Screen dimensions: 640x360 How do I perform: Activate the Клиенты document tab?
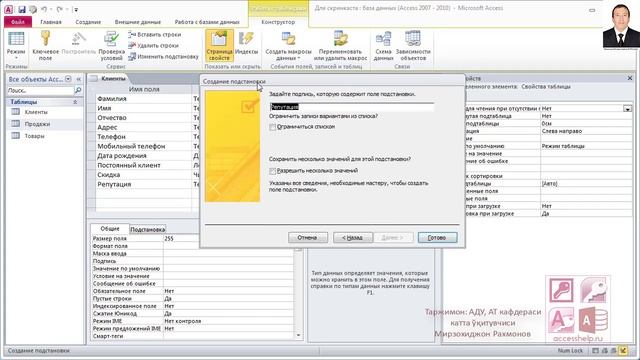tap(113, 78)
